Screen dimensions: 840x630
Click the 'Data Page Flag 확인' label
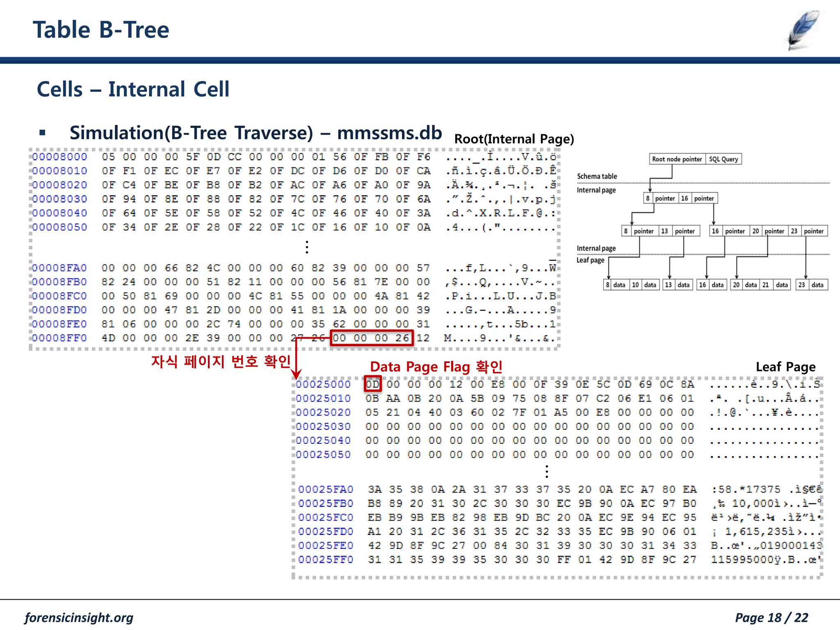[436, 367]
